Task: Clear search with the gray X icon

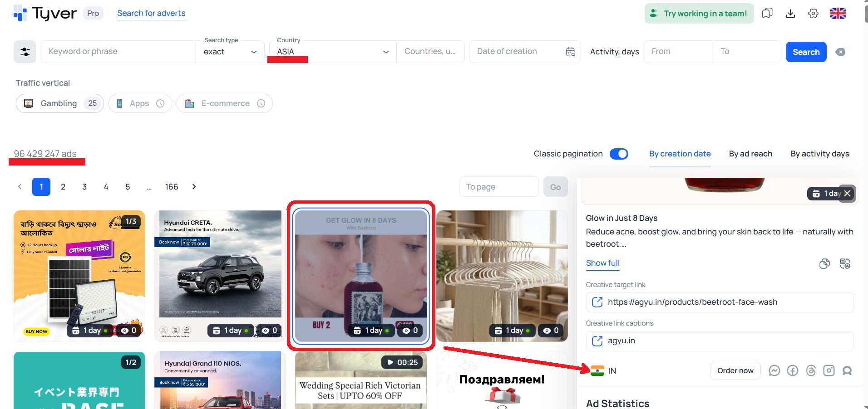Action: tap(840, 52)
